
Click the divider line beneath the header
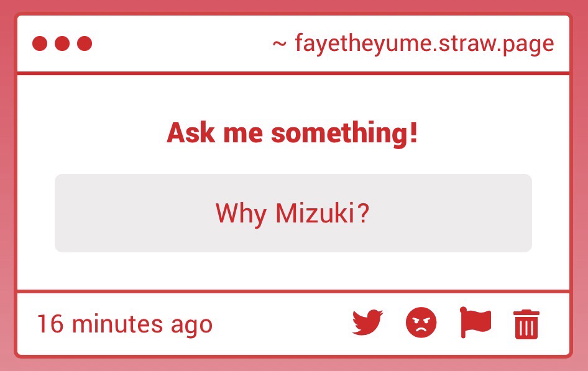click(x=292, y=74)
